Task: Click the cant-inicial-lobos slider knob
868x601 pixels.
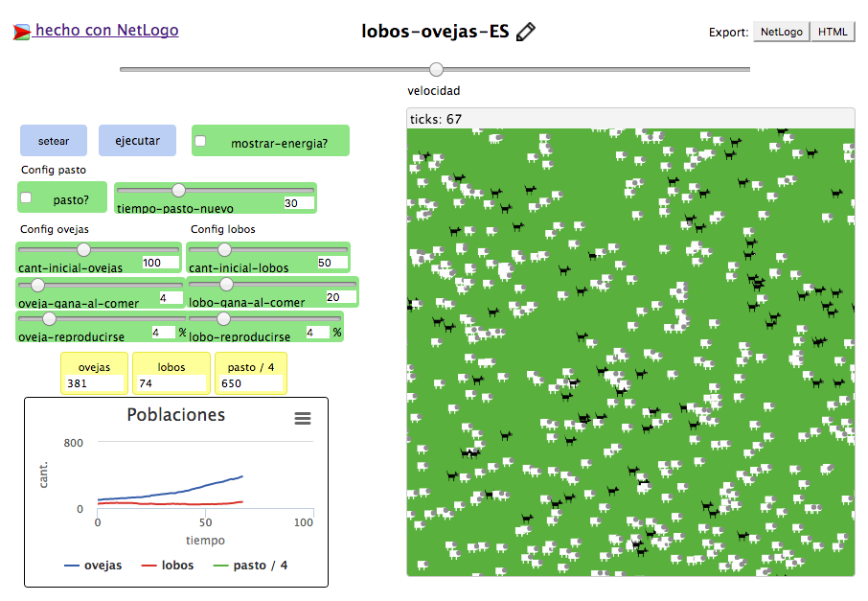Action: coord(224,250)
